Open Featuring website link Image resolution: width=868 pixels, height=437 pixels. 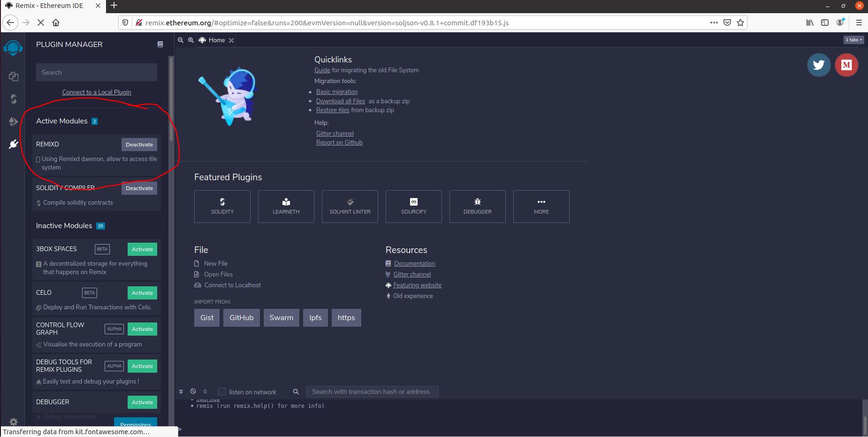point(418,285)
